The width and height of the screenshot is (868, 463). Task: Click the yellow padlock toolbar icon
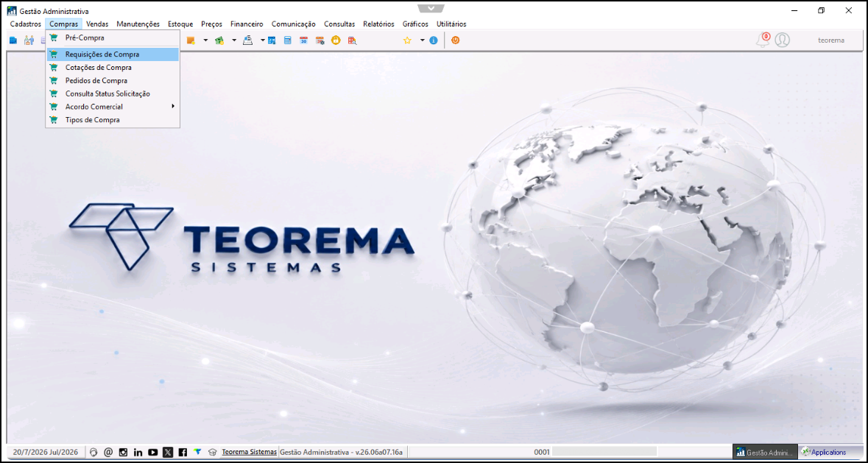336,40
